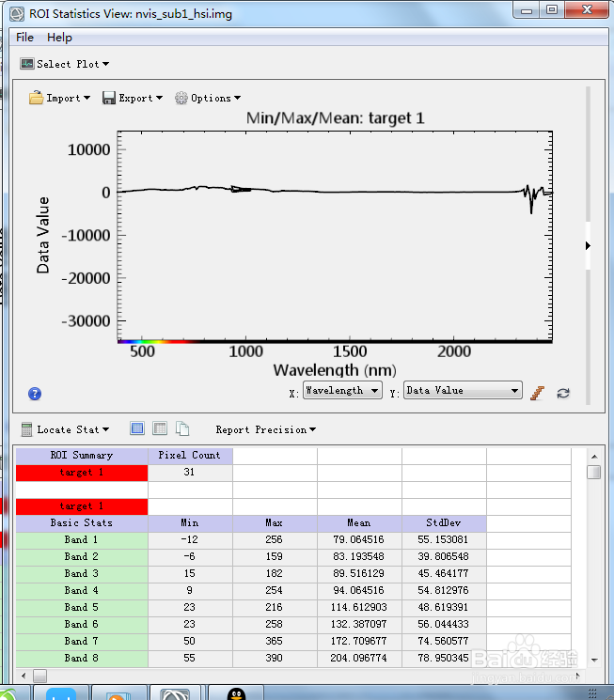
Task: Click the grid table icon next to Locate Stat
Action: pyautogui.click(x=160, y=428)
